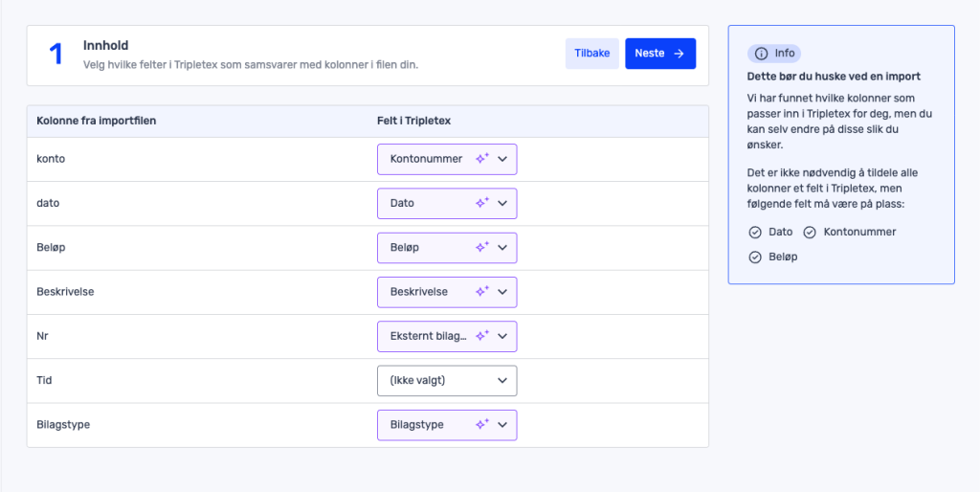Click the 'Bilagstype' row label in import column
This screenshot has width=980, height=492.
click(x=64, y=425)
